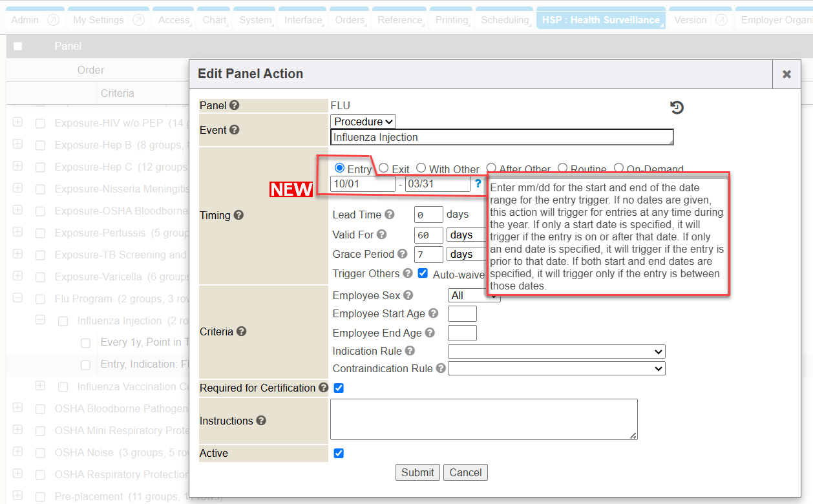The width and height of the screenshot is (813, 504).
Task: Open the Orders tab
Action: (x=350, y=20)
